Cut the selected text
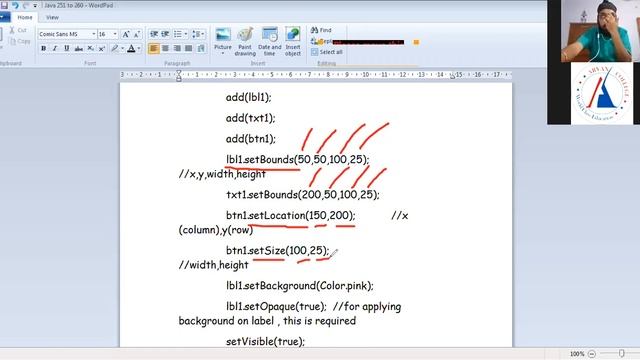640x360 pixels. pos(18,30)
